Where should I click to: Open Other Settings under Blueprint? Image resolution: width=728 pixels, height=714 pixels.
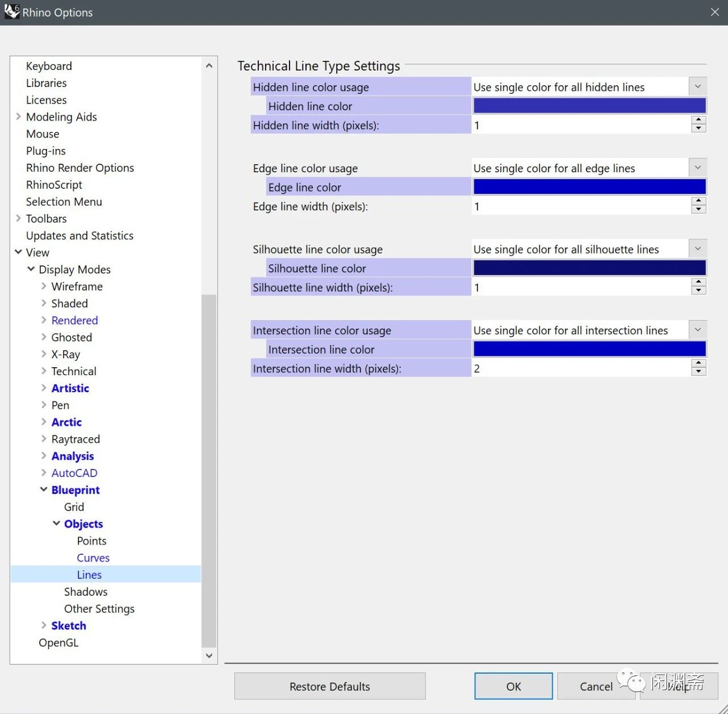pos(100,609)
